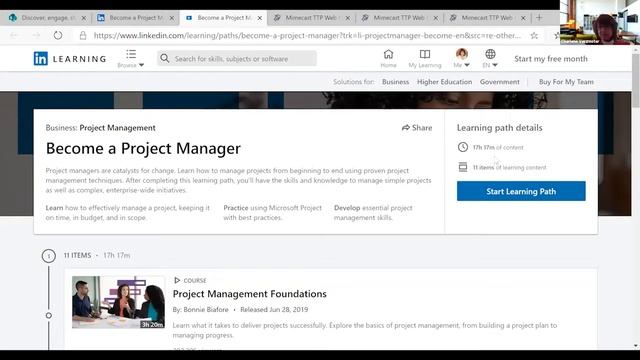
Task: Open My Learning book icon
Action: pyautogui.click(x=424, y=54)
